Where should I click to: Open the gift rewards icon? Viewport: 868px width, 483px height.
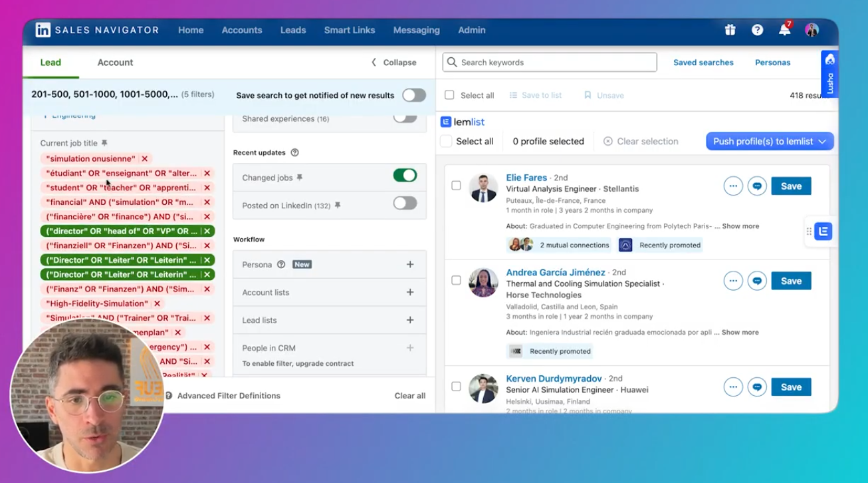(730, 30)
